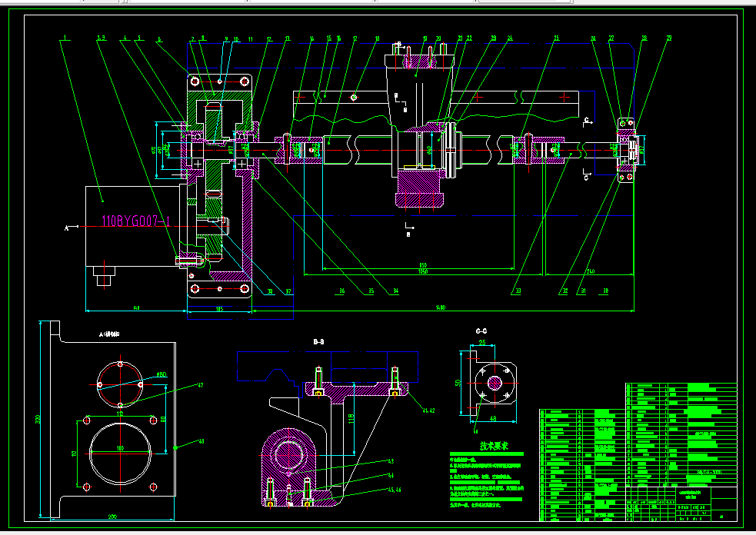This screenshot has width=756, height=535.
Task: Select part callout number 37
Action: click(288, 291)
